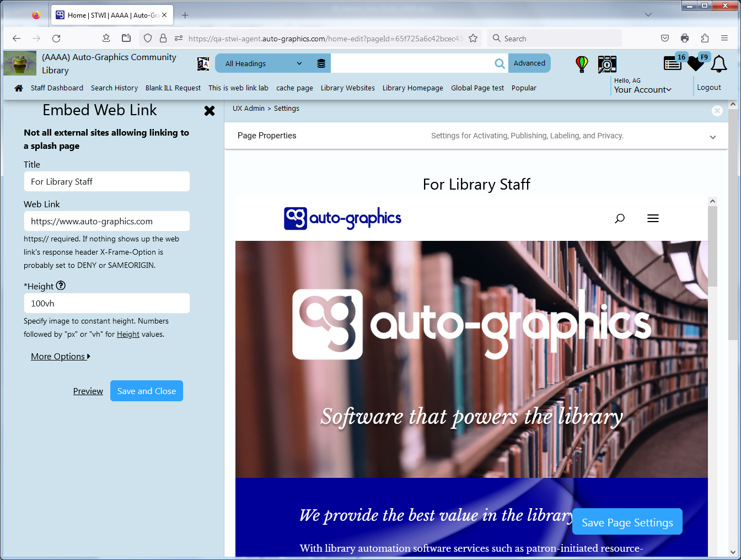
Task: Open hamburger menu in embedded site
Action: pyautogui.click(x=653, y=218)
